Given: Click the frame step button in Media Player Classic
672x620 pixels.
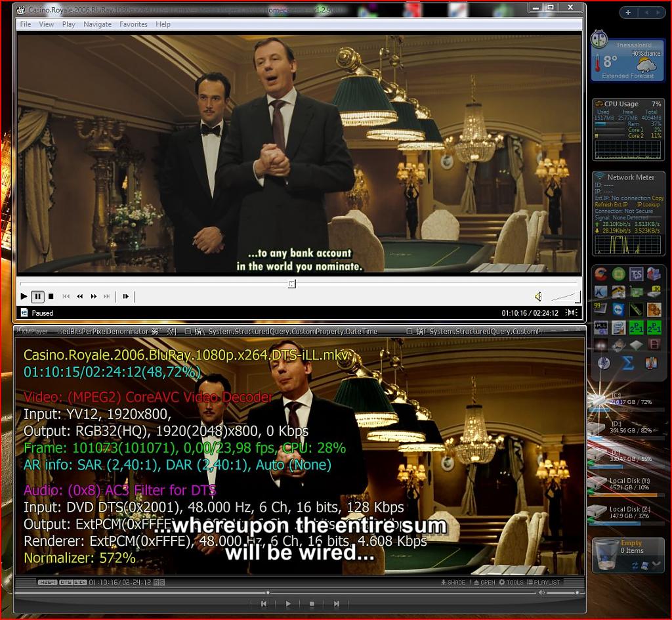Looking at the screenshot, I should point(125,296).
